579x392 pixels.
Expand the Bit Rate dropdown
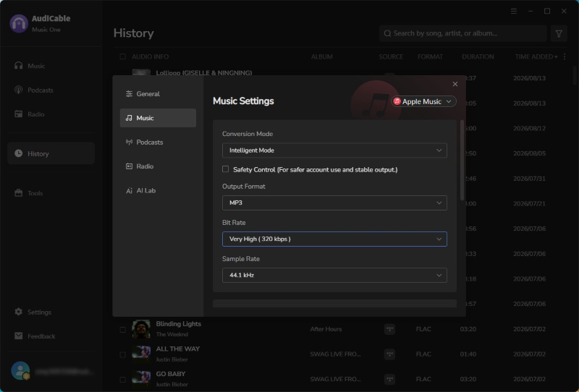(x=334, y=239)
